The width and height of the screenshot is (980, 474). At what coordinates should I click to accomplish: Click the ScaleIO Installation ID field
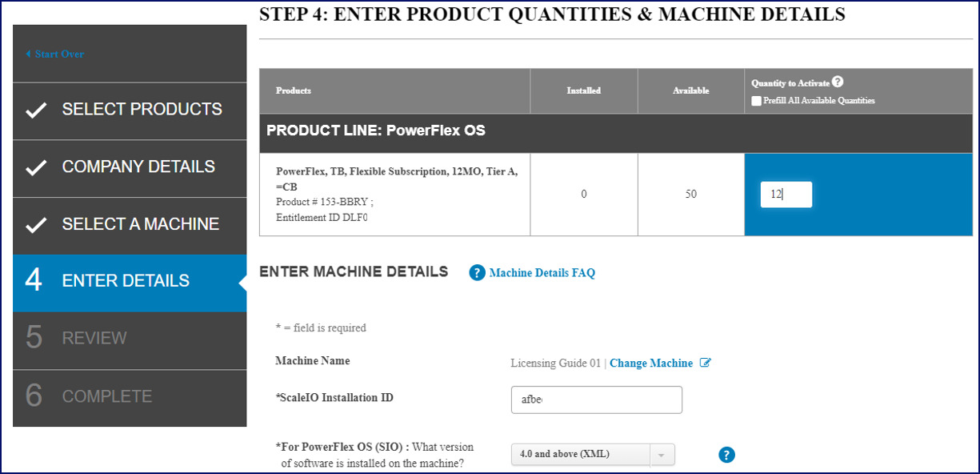coord(596,400)
